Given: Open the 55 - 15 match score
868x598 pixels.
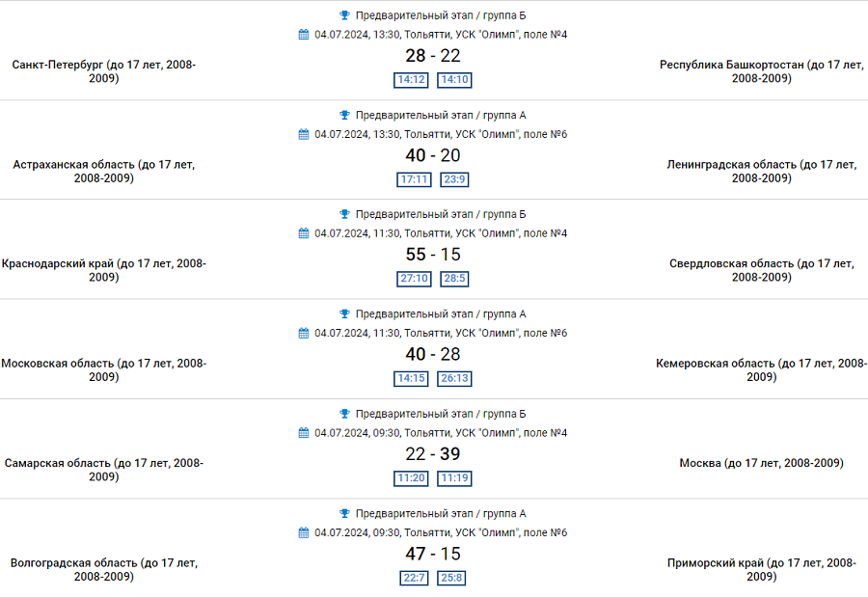Looking at the screenshot, I should click(433, 255).
